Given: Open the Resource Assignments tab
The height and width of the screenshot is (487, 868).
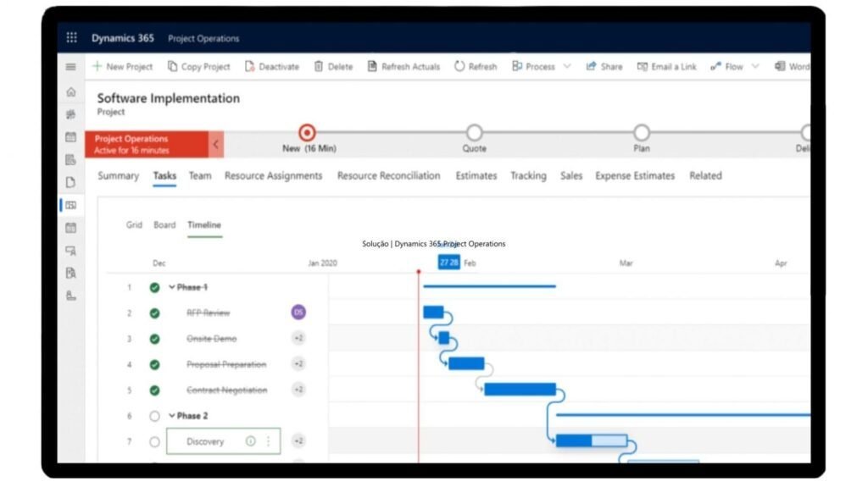Looking at the screenshot, I should tap(273, 176).
